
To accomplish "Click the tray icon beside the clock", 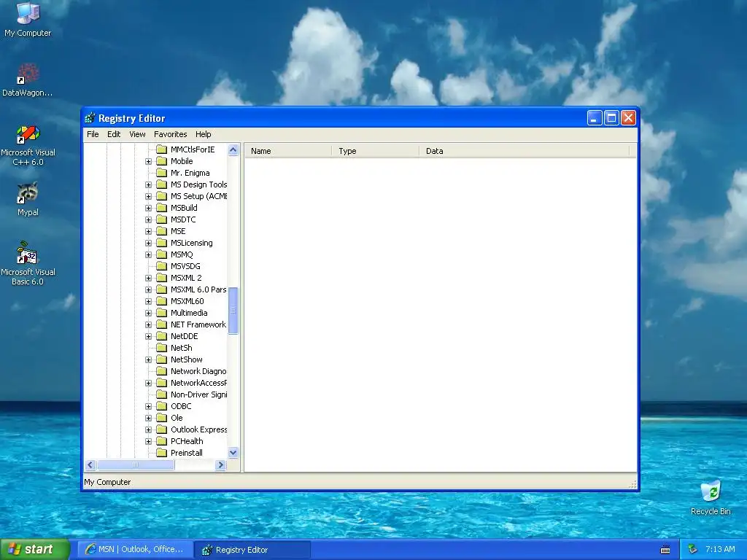I will 693,549.
